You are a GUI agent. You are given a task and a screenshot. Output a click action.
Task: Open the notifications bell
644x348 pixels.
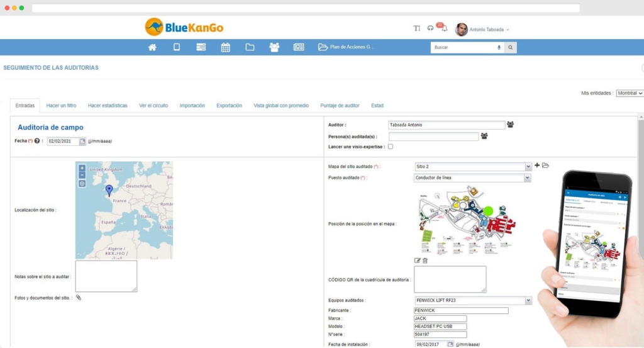point(445,28)
